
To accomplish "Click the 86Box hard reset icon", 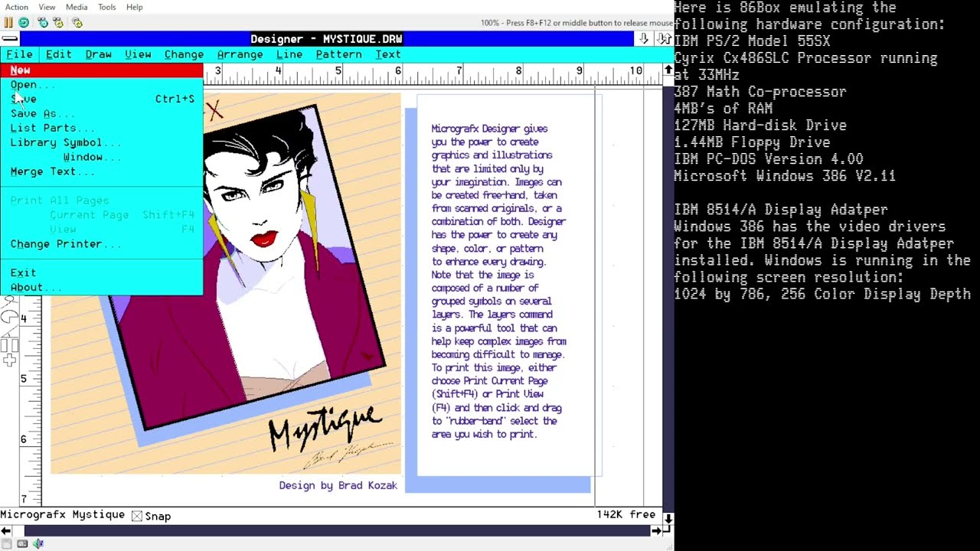I will [24, 23].
